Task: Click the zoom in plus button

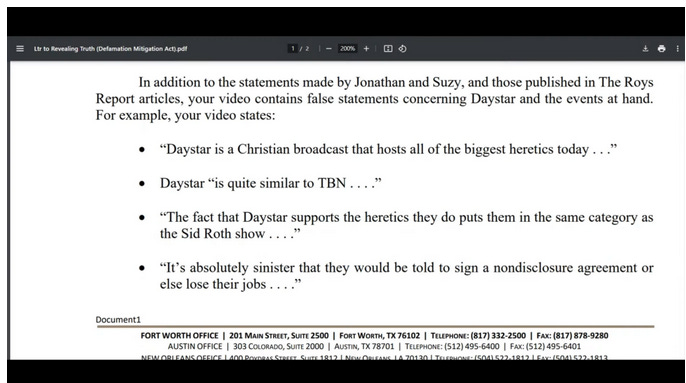Action: [x=366, y=49]
